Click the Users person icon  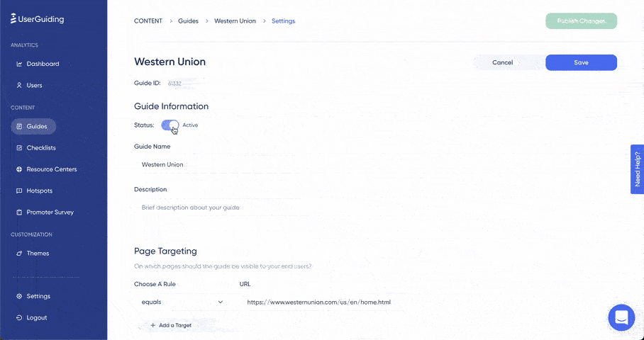tap(19, 85)
